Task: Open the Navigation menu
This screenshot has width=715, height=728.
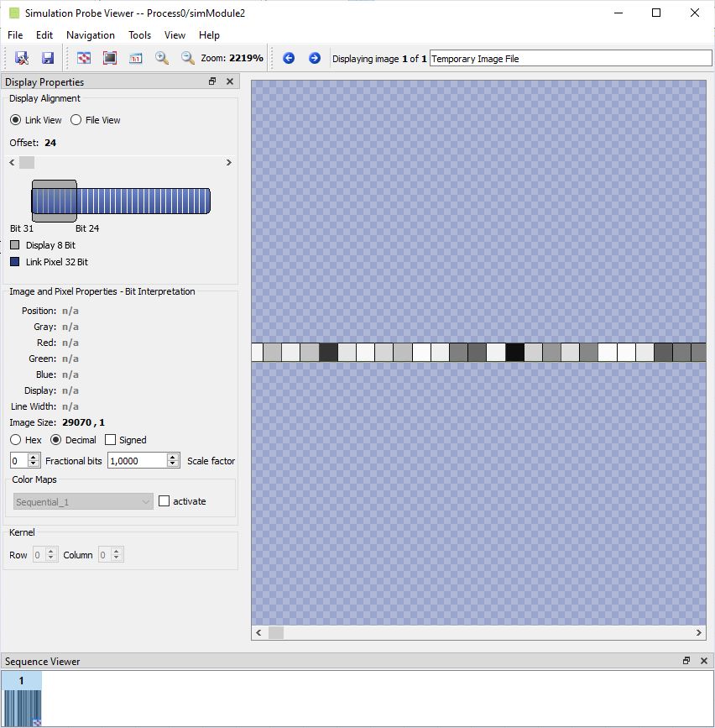Action: click(x=91, y=34)
